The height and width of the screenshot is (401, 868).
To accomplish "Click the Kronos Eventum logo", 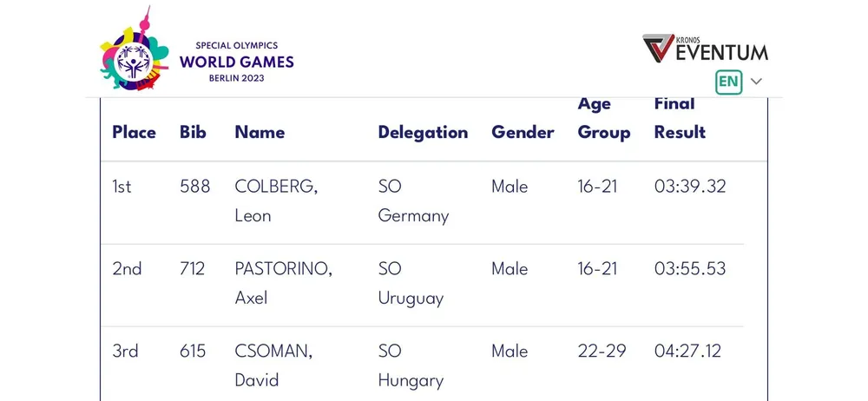I will [705, 49].
